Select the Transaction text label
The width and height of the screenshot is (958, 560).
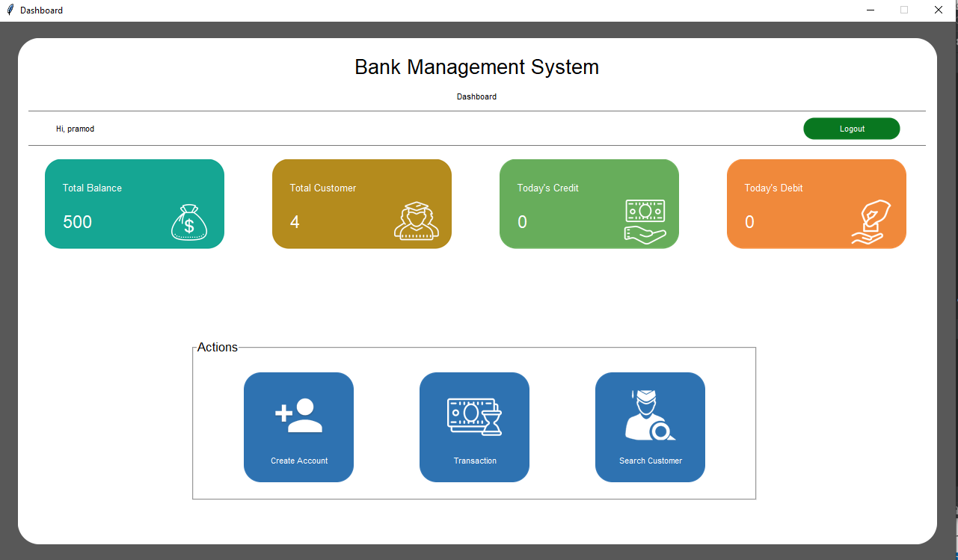(x=475, y=461)
